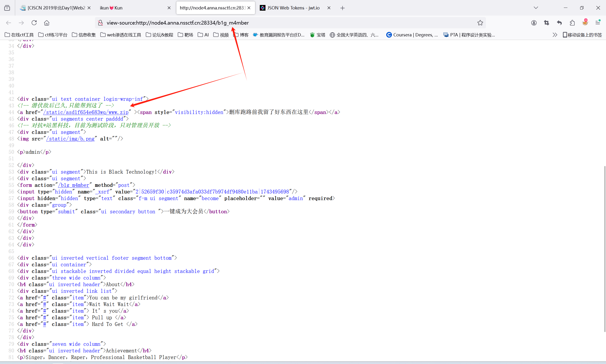
Task: Open a new tab with plus button
Action: [x=342, y=8]
